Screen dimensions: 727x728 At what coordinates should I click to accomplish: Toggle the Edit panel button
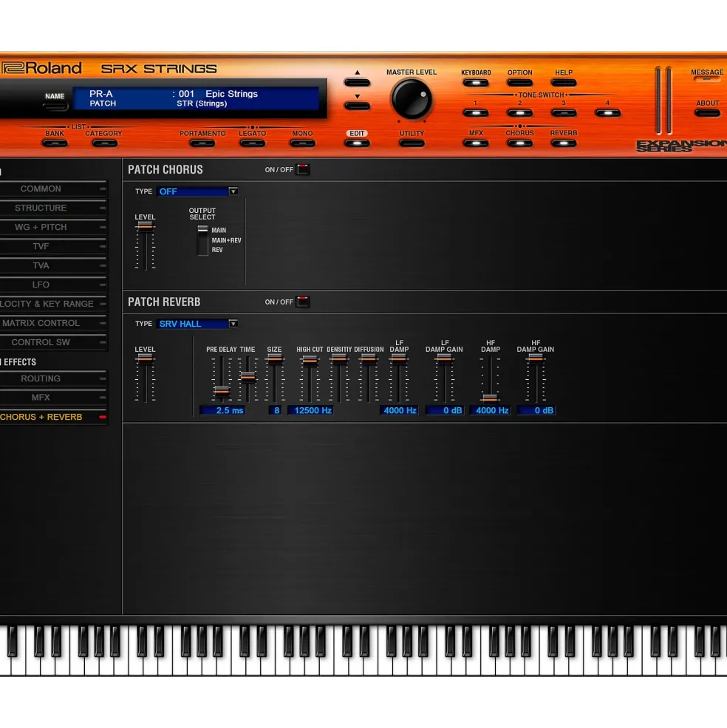point(357,143)
